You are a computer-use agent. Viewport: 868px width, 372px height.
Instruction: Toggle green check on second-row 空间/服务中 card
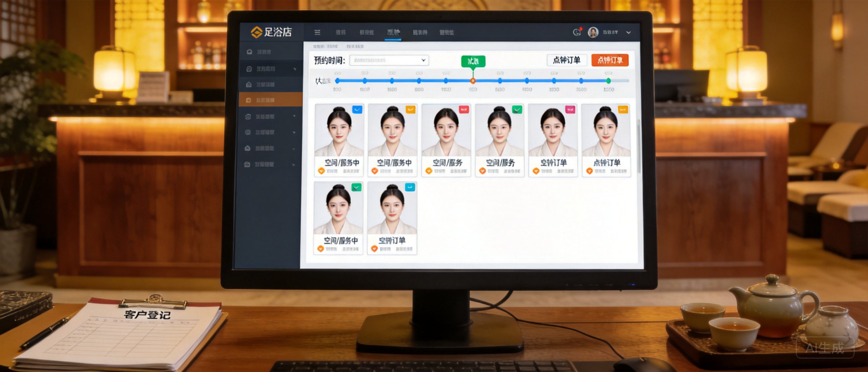(356, 187)
